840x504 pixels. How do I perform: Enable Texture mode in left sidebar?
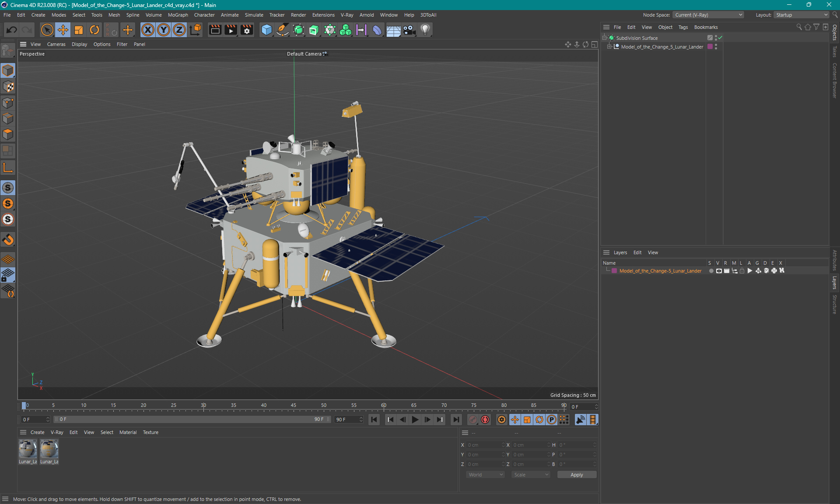click(8, 87)
